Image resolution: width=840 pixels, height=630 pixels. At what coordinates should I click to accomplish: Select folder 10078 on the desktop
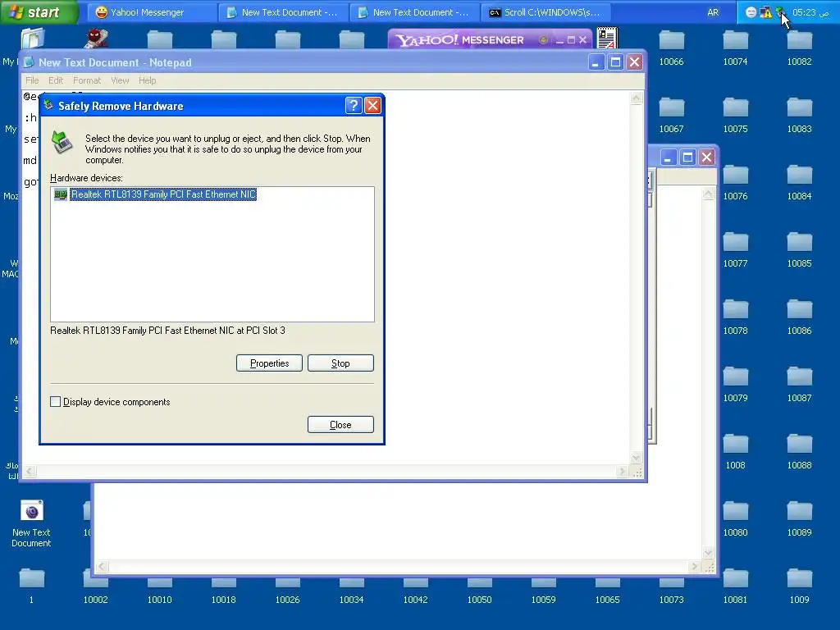tap(736, 317)
